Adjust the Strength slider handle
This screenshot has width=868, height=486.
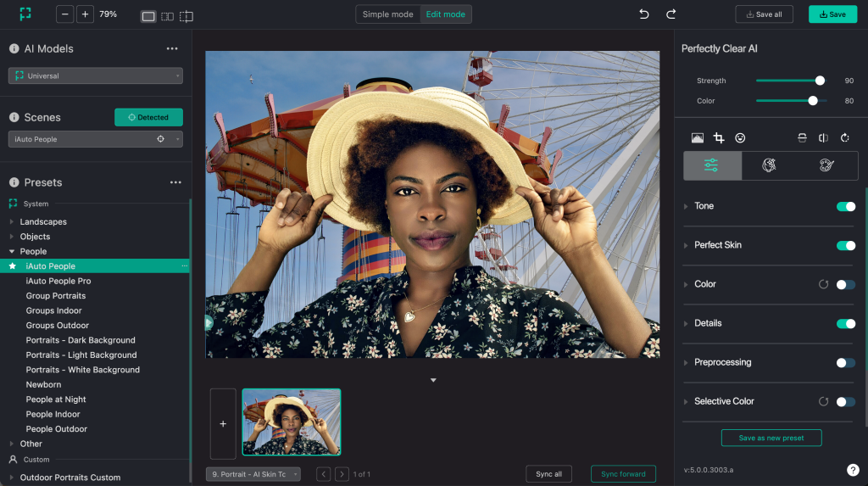pos(820,81)
